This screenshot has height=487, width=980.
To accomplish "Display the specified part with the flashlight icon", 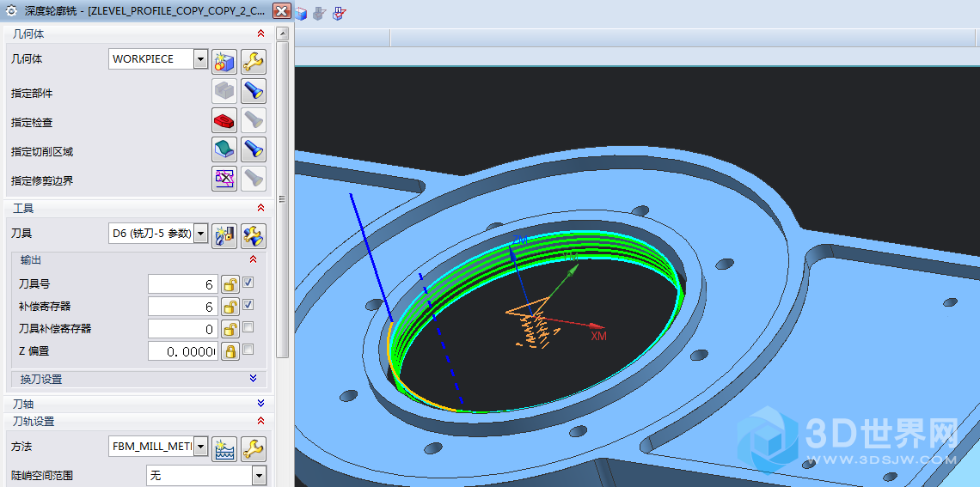I will tap(254, 91).
